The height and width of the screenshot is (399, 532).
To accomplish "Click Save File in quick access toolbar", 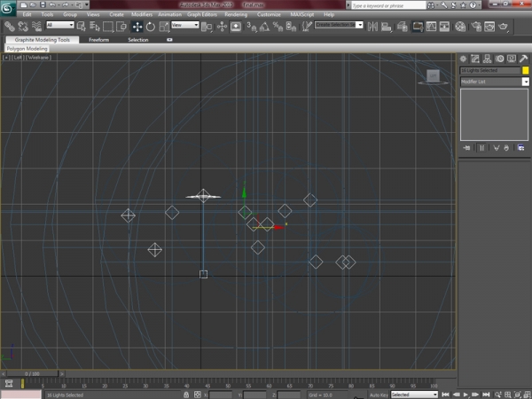I will pos(43,4).
